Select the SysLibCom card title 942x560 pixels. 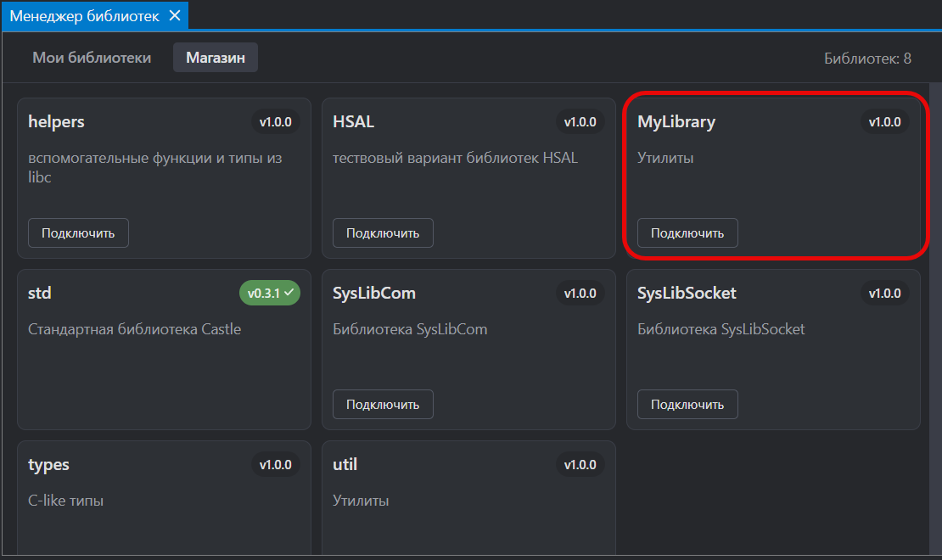374,294
